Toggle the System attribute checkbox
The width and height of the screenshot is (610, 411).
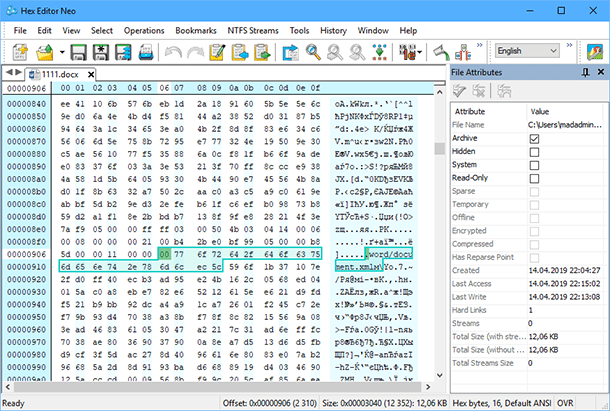coord(534,165)
